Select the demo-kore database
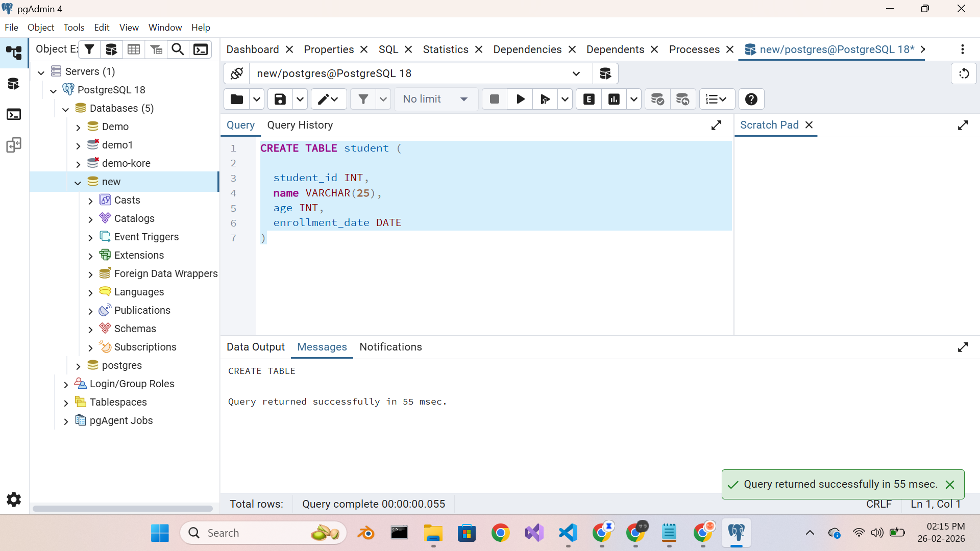 pos(126,163)
